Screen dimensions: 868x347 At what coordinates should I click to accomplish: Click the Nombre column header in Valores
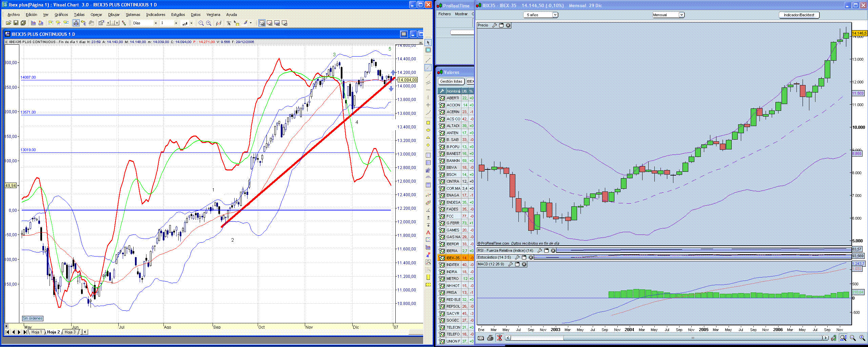[x=453, y=91]
